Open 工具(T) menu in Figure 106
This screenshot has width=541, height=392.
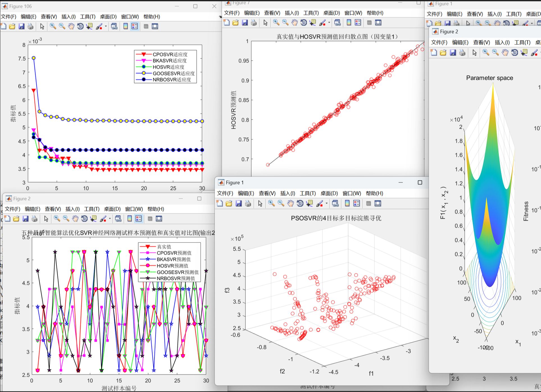[88, 17]
